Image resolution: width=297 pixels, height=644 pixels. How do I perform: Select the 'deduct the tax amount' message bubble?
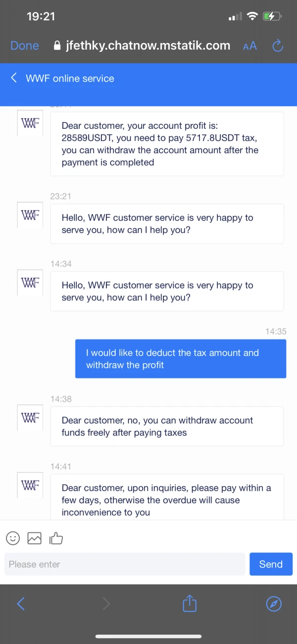coord(181,359)
